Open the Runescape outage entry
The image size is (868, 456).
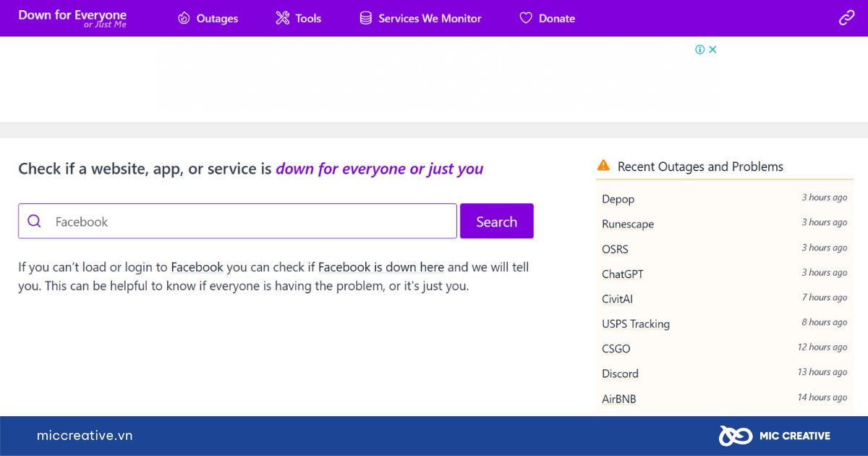[x=628, y=224]
